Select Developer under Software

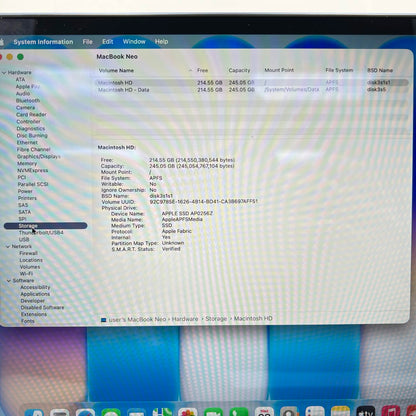[x=32, y=301]
